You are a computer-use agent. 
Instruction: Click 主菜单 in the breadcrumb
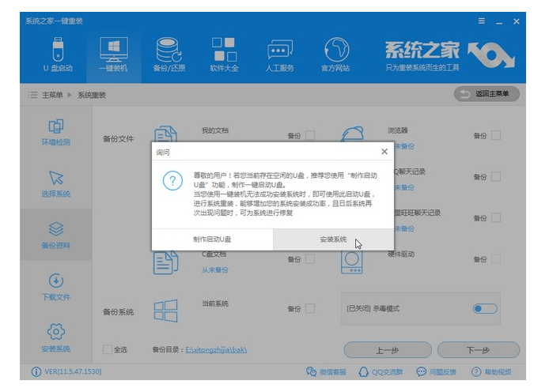[x=54, y=95]
